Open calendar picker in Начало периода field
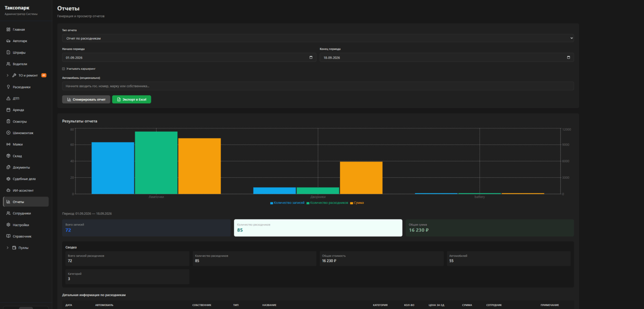This screenshot has height=309, width=644. [x=311, y=58]
